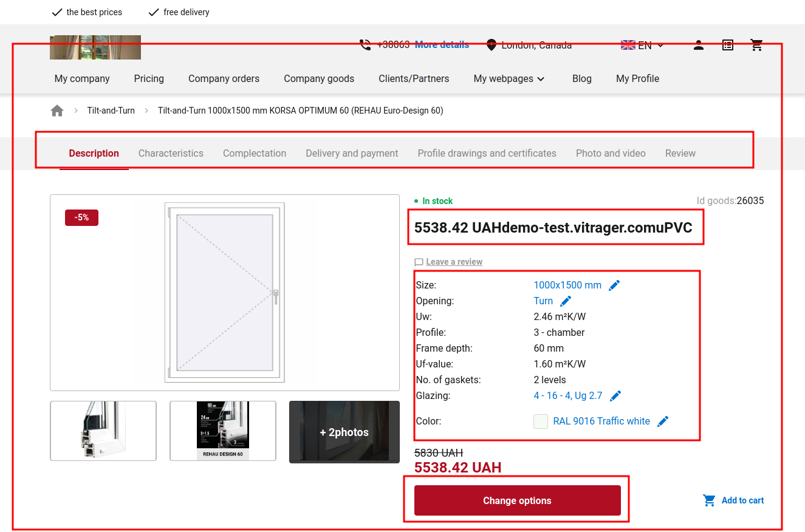Click the London, Canada location text

(x=536, y=45)
